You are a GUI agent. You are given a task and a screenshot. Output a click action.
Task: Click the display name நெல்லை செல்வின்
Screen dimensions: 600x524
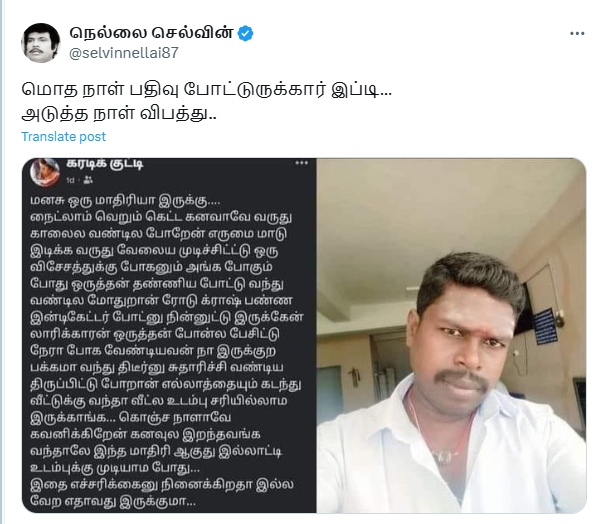coord(151,33)
